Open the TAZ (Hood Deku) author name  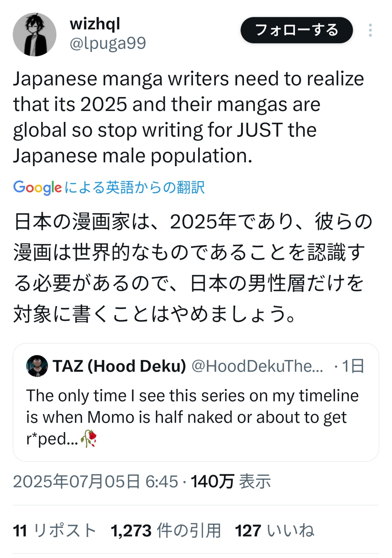tap(120, 366)
